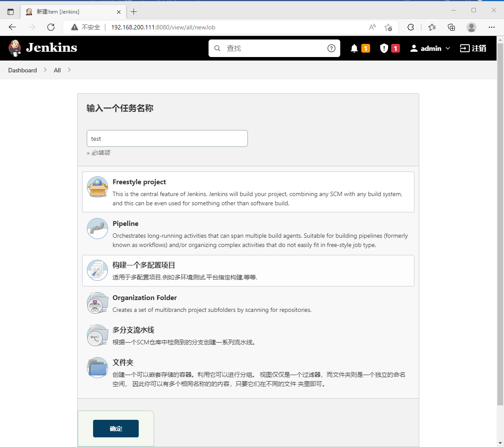Expand the chevron after All breadcrumb
The image size is (504, 447).
tap(69, 70)
